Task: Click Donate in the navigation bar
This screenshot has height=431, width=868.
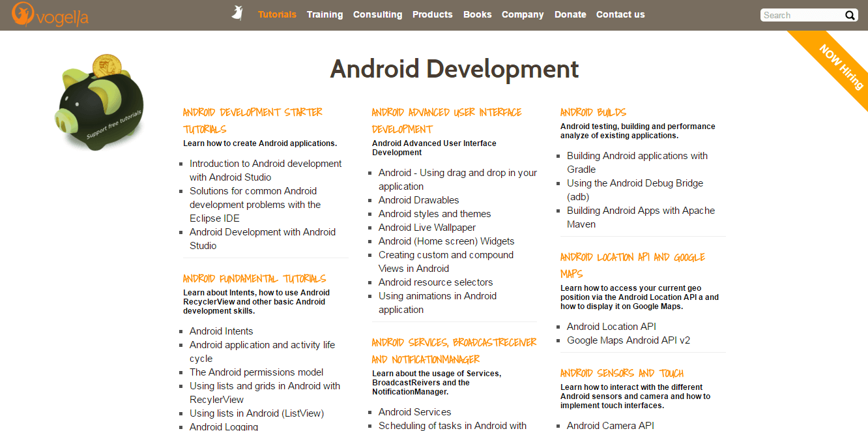Action: [570, 14]
